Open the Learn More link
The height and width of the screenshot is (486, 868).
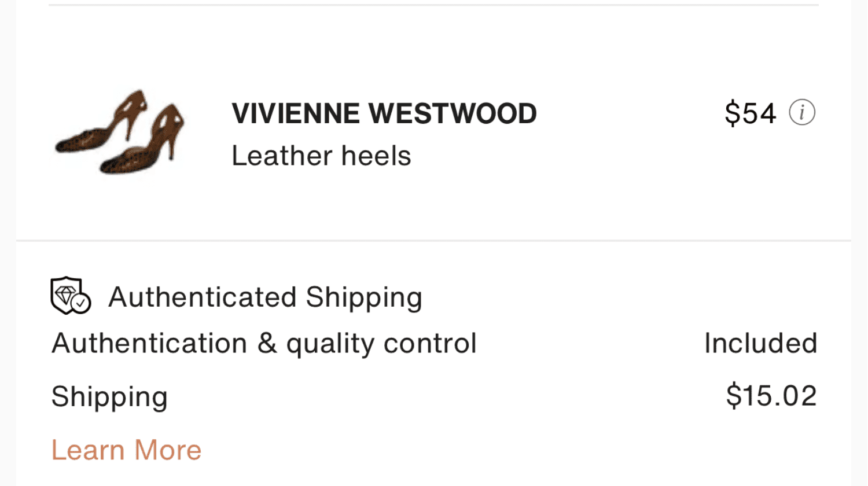126,450
